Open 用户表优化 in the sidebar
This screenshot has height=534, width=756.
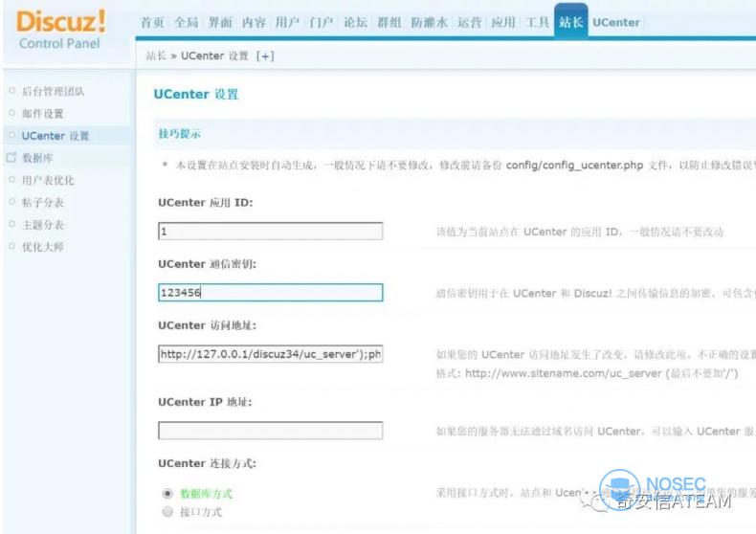click(x=48, y=180)
